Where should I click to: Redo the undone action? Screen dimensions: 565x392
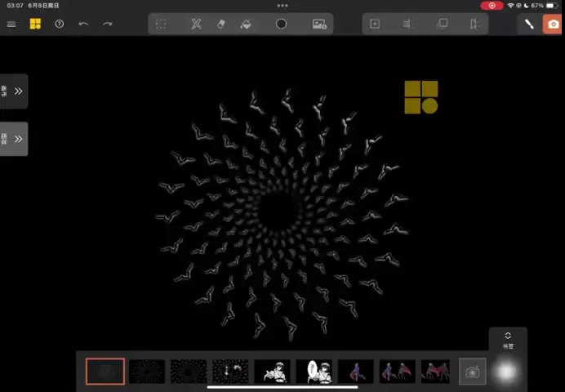108,24
